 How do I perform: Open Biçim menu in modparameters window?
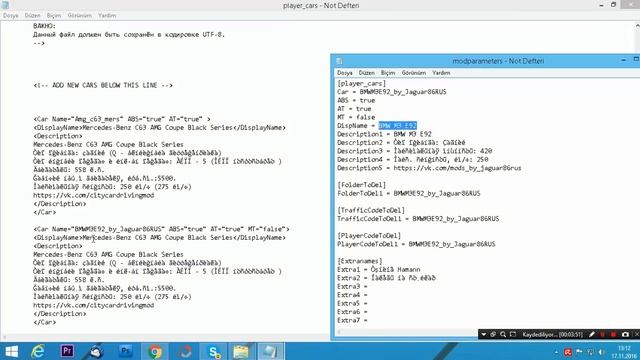(x=388, y=73)
